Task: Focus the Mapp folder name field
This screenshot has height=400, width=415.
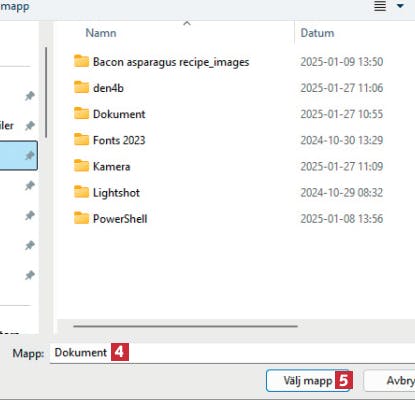Action: pos(233,353)
